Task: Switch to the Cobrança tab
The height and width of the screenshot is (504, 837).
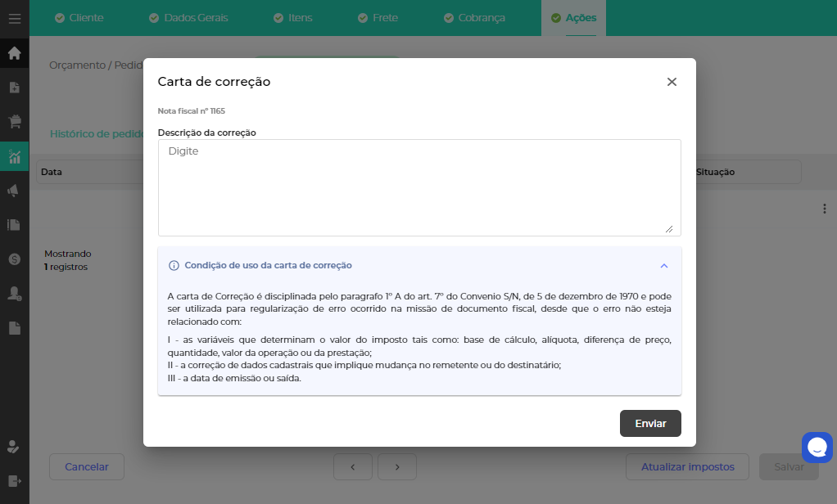Action: pyautogui.click(x=474, y=17)
